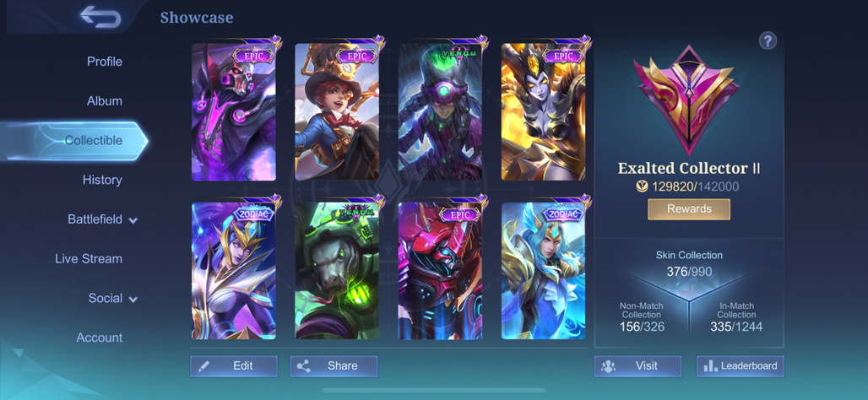Image resolution: width=868 pixels, height=400 pixels.
Task: Click the bar chart Leaderboard icon
Action: 710,365
